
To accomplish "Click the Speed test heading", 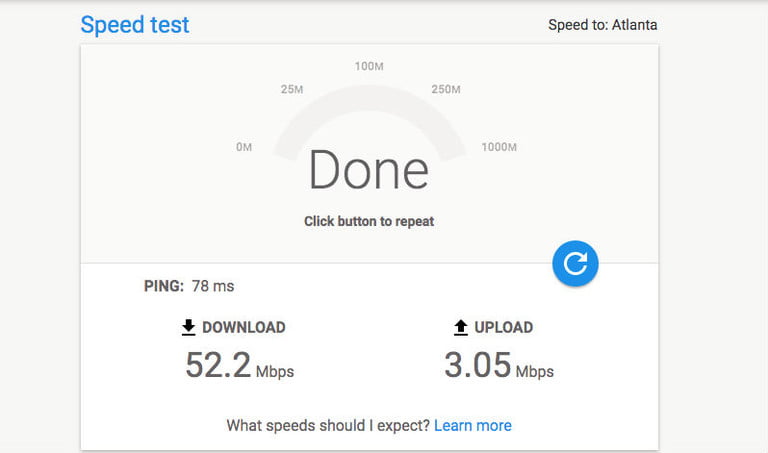I will coord(135,24).
